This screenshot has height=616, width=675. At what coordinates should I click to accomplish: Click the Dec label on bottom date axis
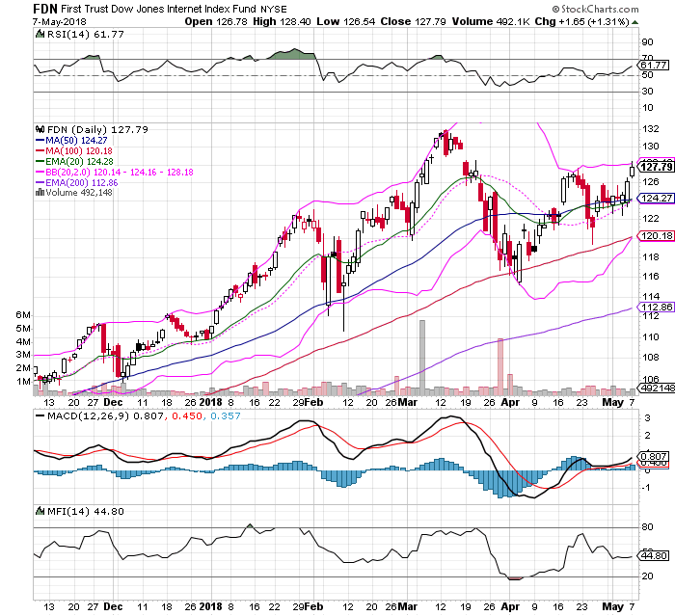pos(113,606)
